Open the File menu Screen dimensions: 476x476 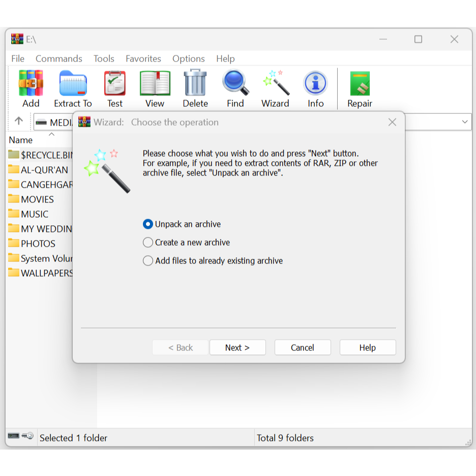[18, 58]
